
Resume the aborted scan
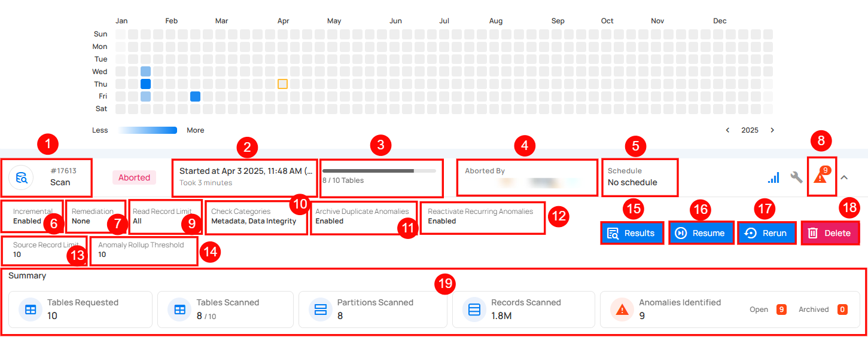coord(701,233)
